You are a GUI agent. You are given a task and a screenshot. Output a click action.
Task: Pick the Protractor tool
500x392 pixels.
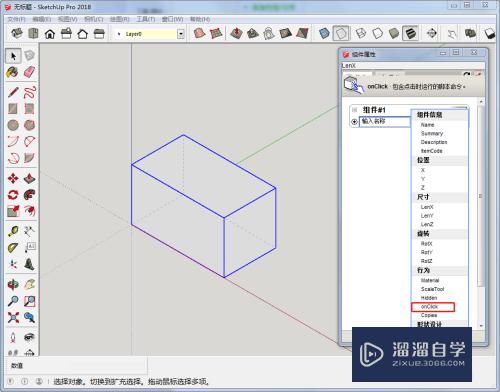point(13,248)
